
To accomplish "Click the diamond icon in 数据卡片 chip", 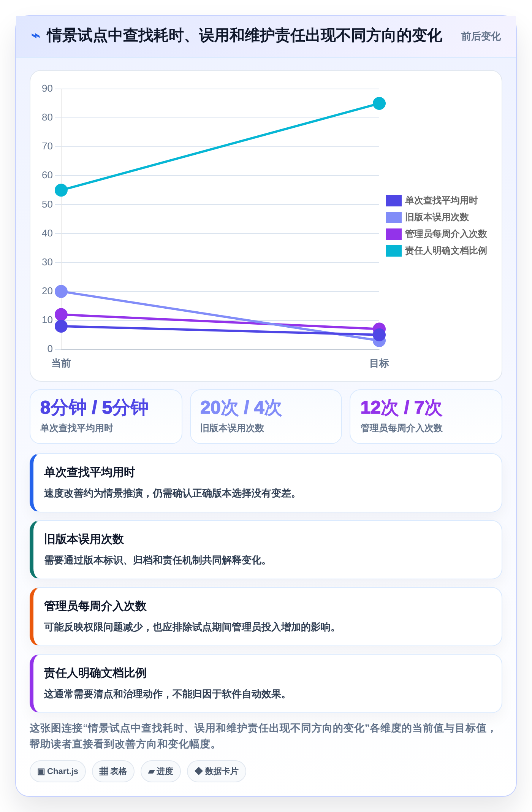I will [198, 771].
